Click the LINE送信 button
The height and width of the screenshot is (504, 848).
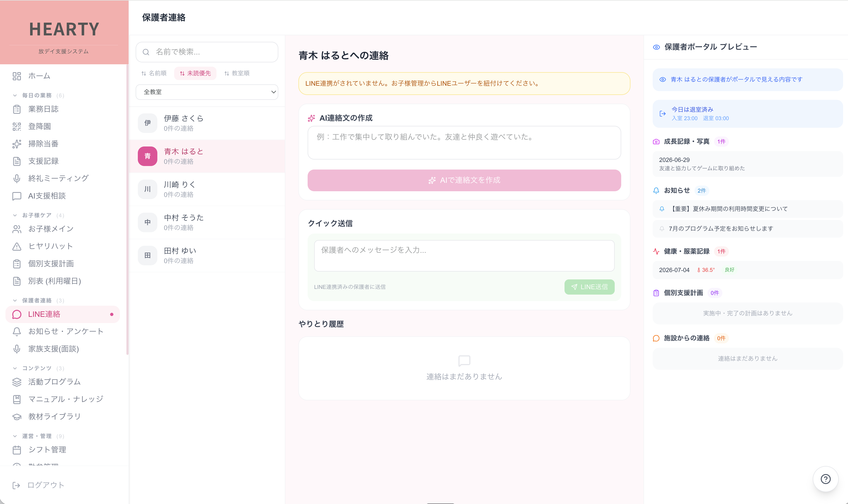tap(589, 287)
